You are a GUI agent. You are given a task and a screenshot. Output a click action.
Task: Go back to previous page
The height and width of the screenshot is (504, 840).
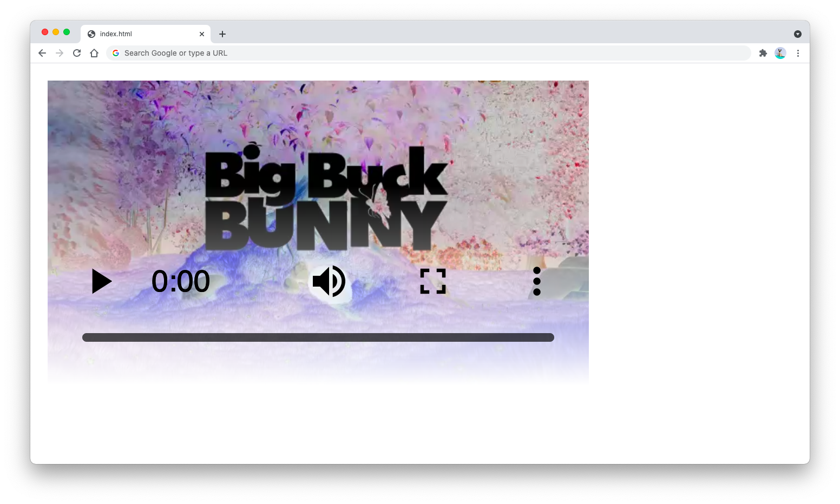point(42,53)
